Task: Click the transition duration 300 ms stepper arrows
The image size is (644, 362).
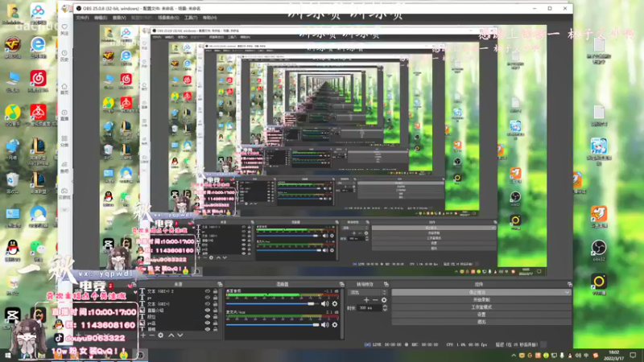Action: point(385,308)
